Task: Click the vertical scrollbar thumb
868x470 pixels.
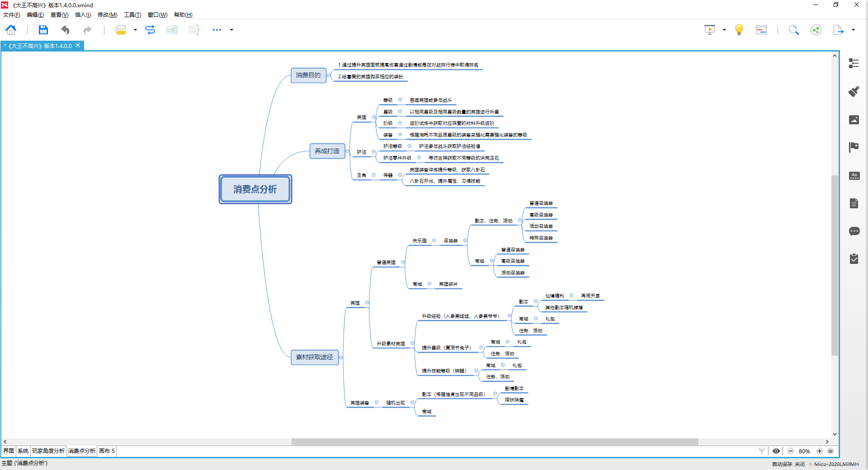Action: 835,265
